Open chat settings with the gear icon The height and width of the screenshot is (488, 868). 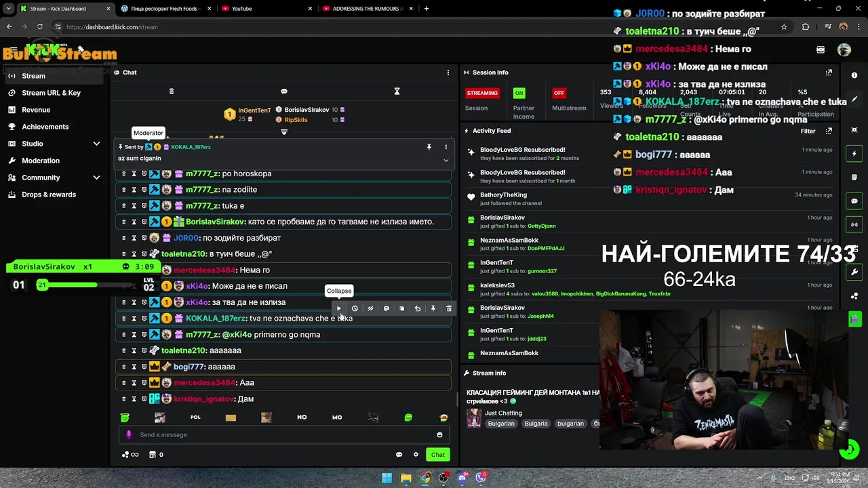pyautogui.click(x=416, y=455)
